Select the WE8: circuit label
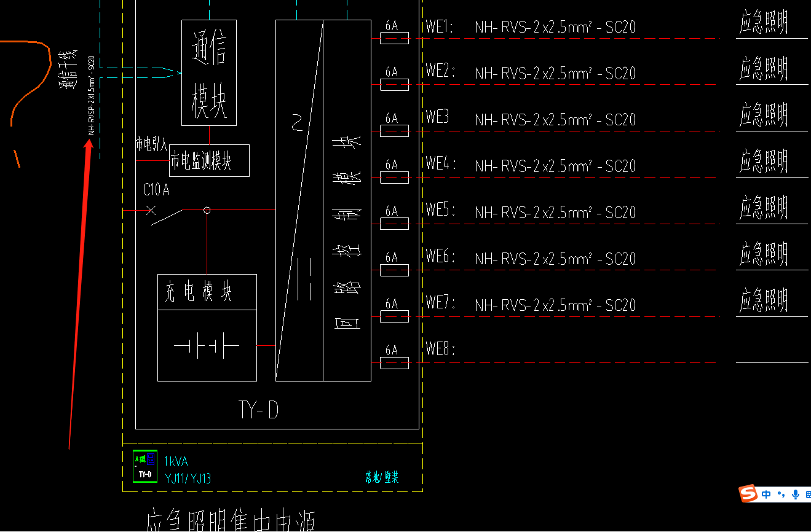 pyautogui.click(x=440, y=350)
